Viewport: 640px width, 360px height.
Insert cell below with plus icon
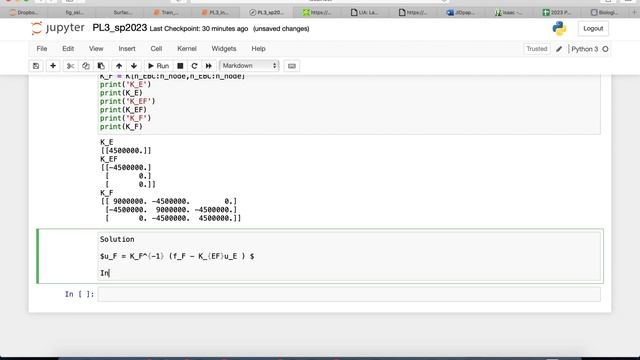coord(53,66)
